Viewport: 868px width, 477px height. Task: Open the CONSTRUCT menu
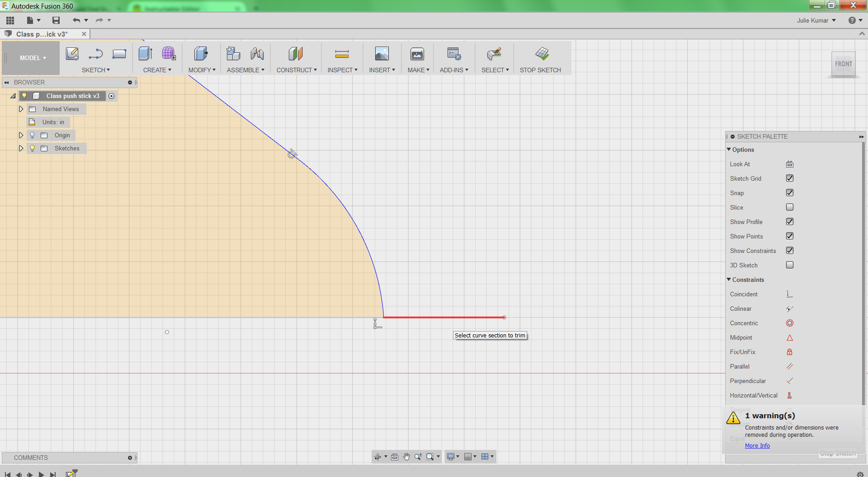click(297, 70)
